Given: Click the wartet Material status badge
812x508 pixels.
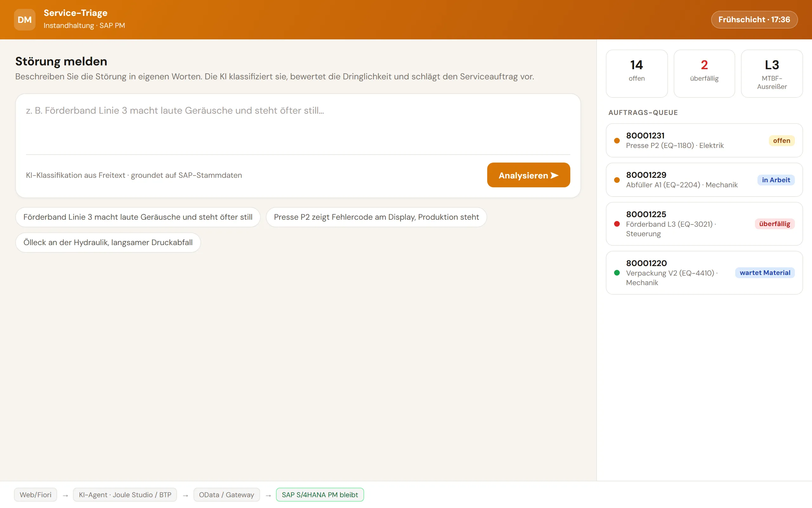Looking at the screenshot, I should [765, 272].
